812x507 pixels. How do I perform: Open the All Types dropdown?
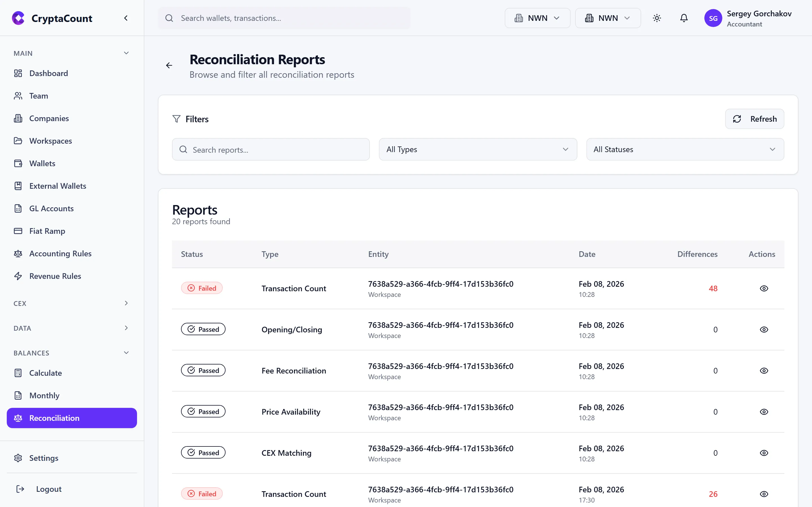click(x=477, y=149)
